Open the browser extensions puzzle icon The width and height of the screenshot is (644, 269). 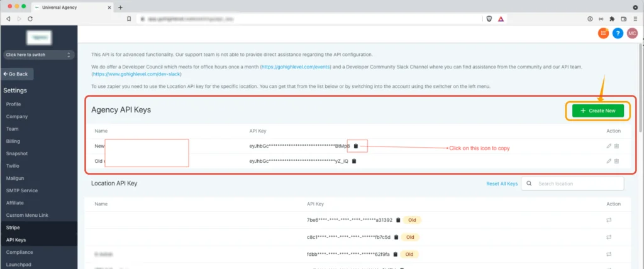pos(612,19)
